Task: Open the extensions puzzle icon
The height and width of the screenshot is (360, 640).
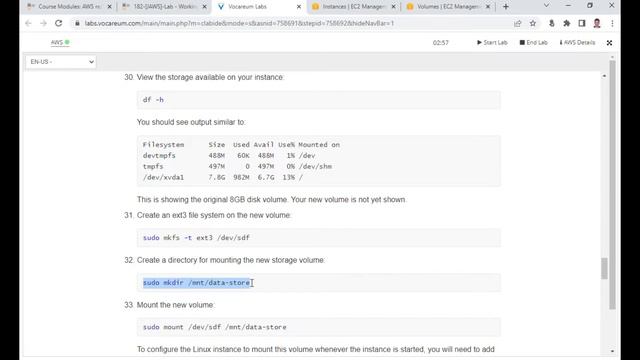Action: (x=567, y=23)
